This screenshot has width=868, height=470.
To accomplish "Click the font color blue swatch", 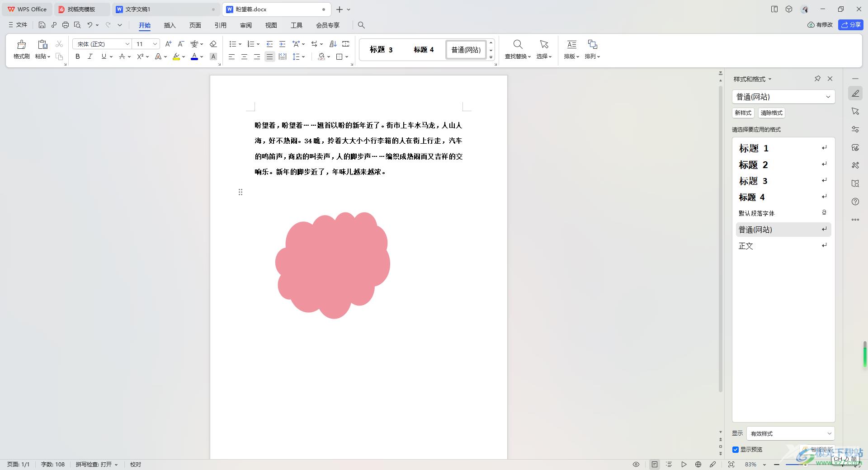I will click(194, 57).
